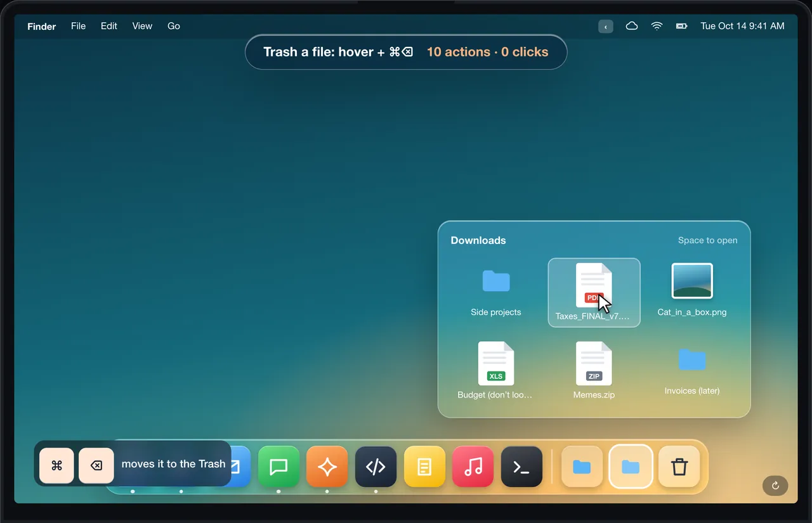Open the File menu
The width and height of the screenshot is (812, 523).
tap(79, 26)
